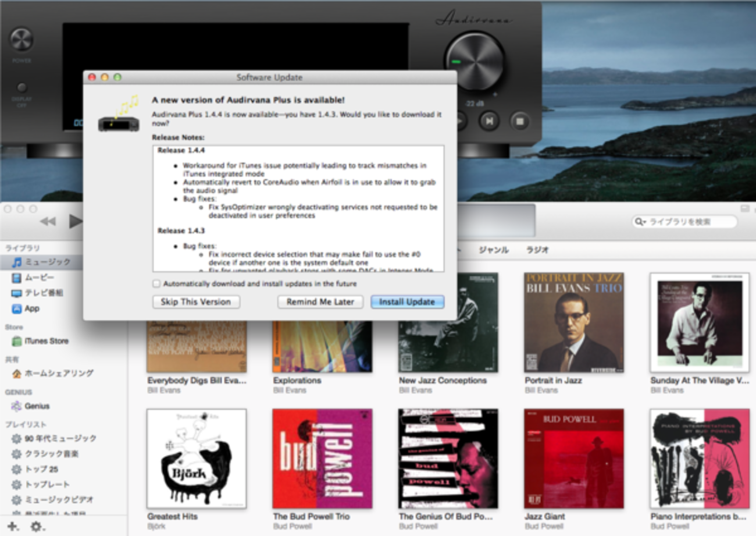Select the Portrait in Jazz album cover
This screenshot has height=536, width=756.
point(574,322)
